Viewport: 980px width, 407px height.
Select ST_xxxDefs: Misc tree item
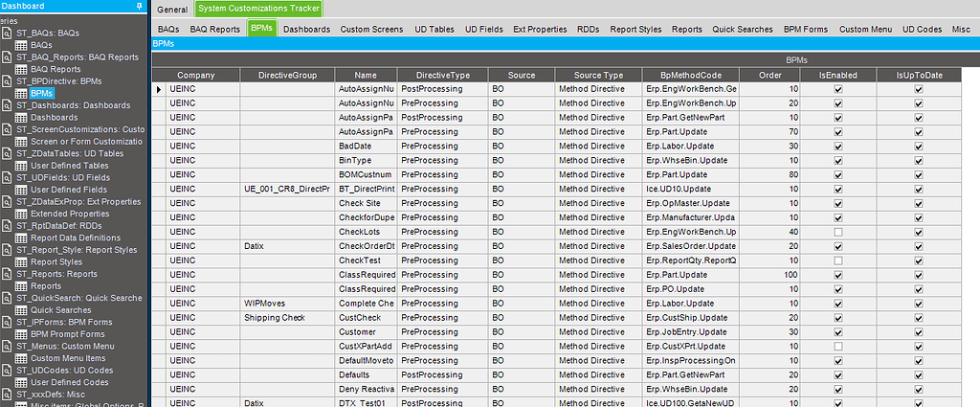[52, 395]
